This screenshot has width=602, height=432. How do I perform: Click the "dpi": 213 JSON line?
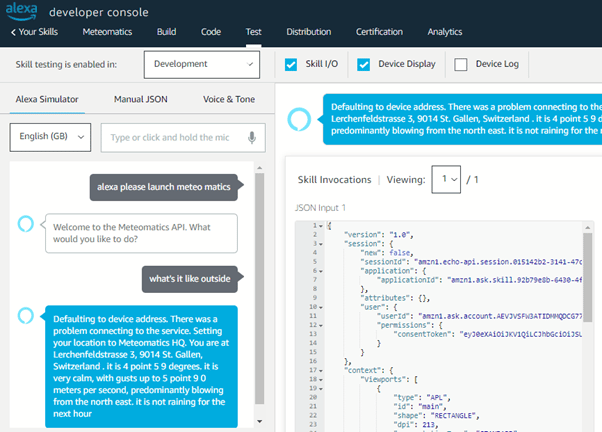point(416,425)
